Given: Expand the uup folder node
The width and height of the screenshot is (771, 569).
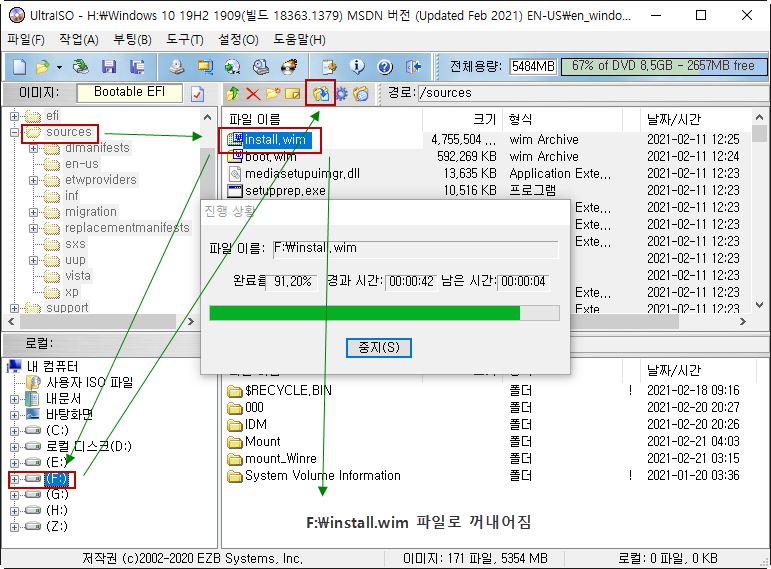Looking at the screenshot, I should [x=33, y=260].
